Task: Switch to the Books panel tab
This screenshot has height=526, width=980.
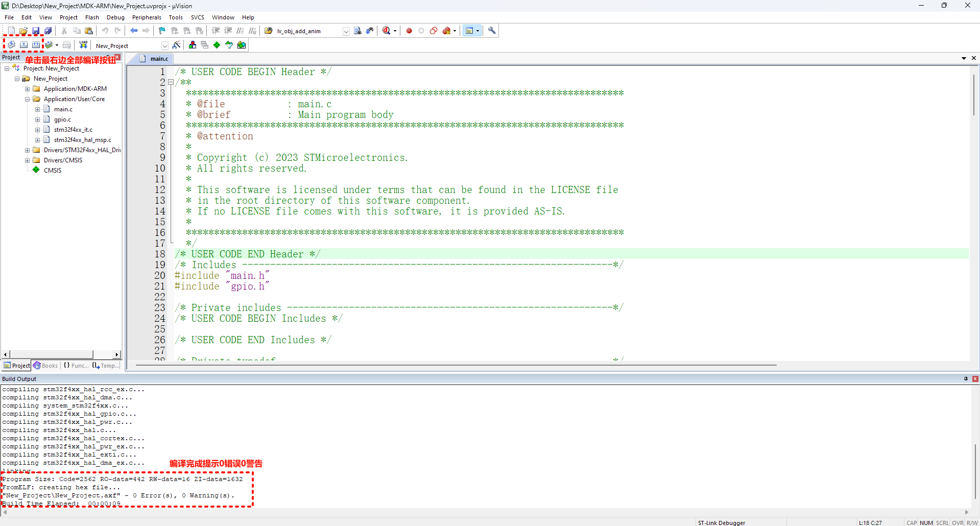Action: 45,366
